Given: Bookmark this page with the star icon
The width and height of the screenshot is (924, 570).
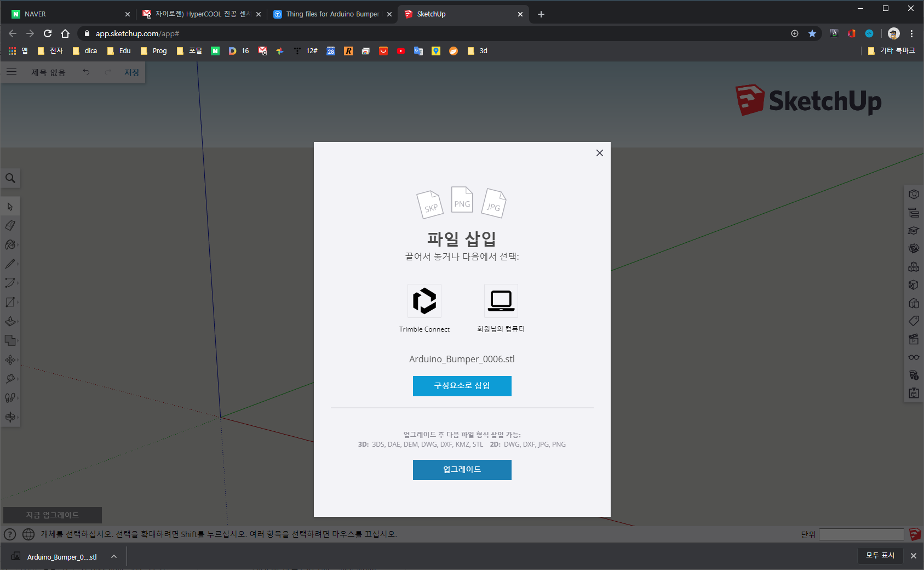Looking at the screenshot, I should 812,33.
